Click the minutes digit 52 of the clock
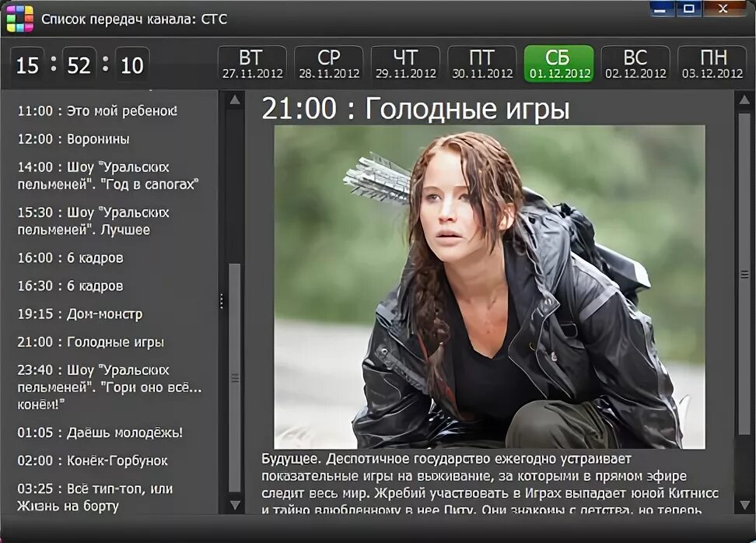 pyautogui.click(x=79, y=65)
